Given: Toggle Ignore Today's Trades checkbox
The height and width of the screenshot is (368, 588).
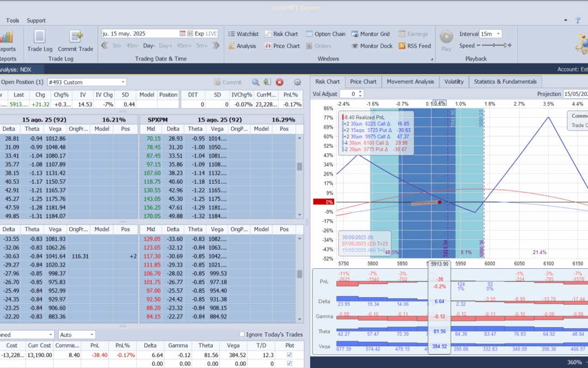Looking at the screenshot, I should pos(242,334).
